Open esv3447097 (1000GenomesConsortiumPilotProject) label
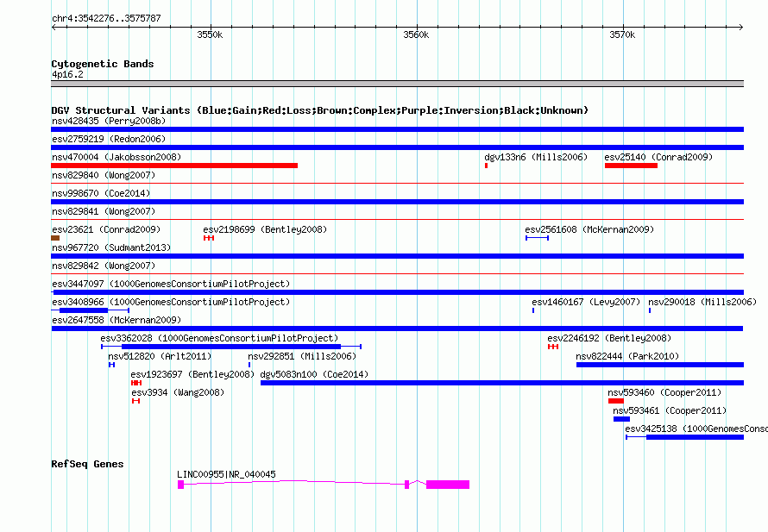Viewport: 768px width, 532px height. (x=171, y=284)
